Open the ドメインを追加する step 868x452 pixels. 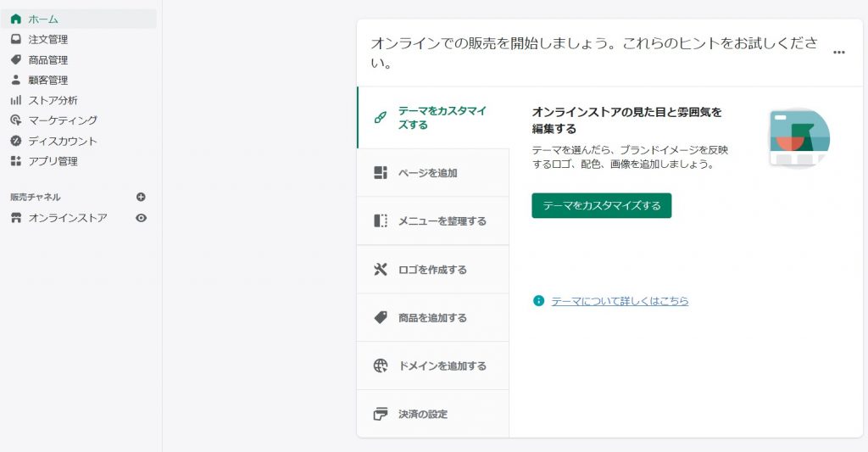(433, 366)
